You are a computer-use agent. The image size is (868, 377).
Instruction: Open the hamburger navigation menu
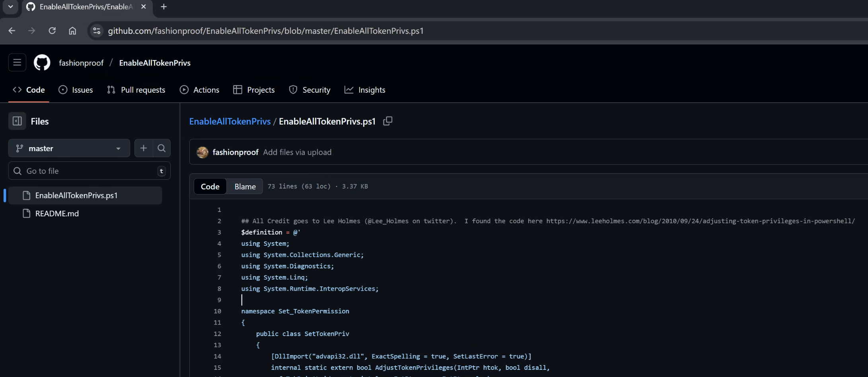(x=17, y=62)
